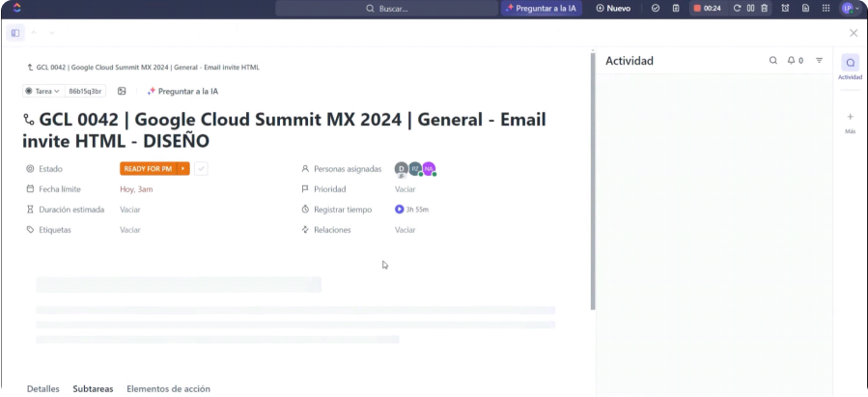Click the Más plus icon
Screen dimensions: 868x397
coord(851,117)
